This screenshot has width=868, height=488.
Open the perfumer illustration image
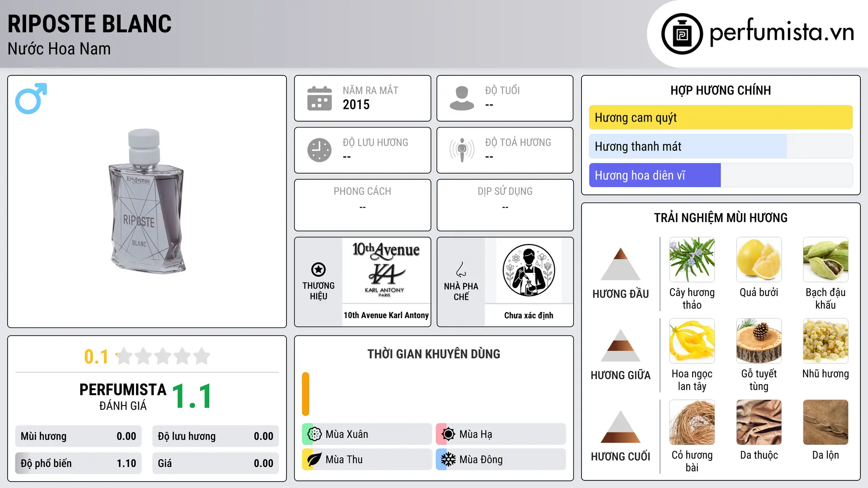tap(529, 270)
